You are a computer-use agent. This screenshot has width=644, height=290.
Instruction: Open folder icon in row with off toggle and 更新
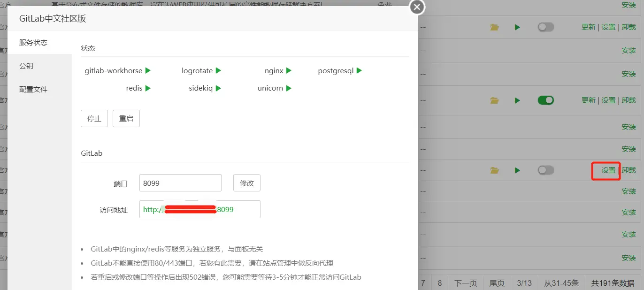(x=494, y=27)
